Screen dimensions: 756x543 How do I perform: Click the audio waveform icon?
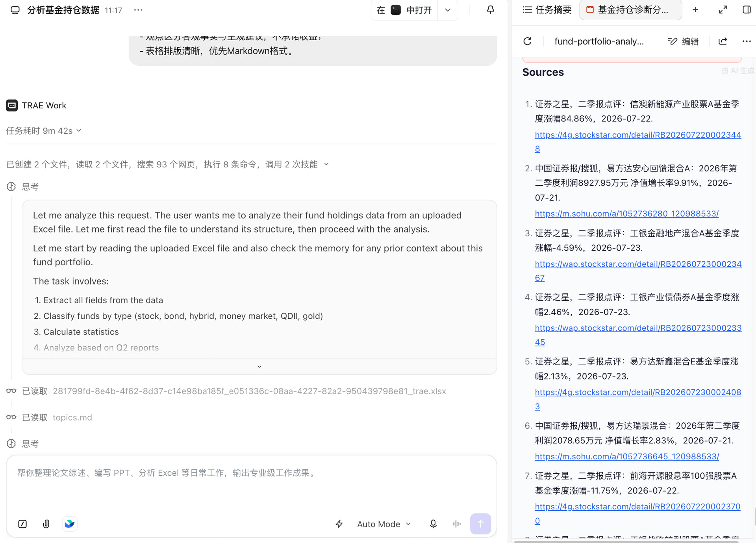(457, 524)
